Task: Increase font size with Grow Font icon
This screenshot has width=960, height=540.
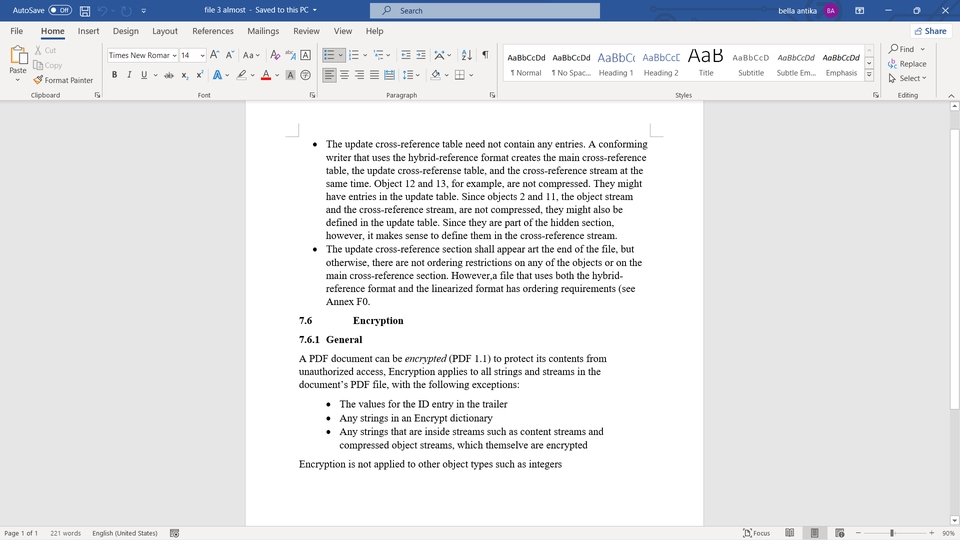Action: pyautogui.click(x=214, y=55)
